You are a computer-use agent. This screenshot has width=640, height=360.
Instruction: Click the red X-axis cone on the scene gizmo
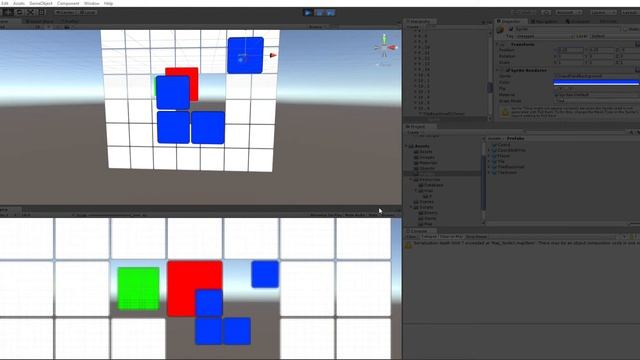pos(393,48)
